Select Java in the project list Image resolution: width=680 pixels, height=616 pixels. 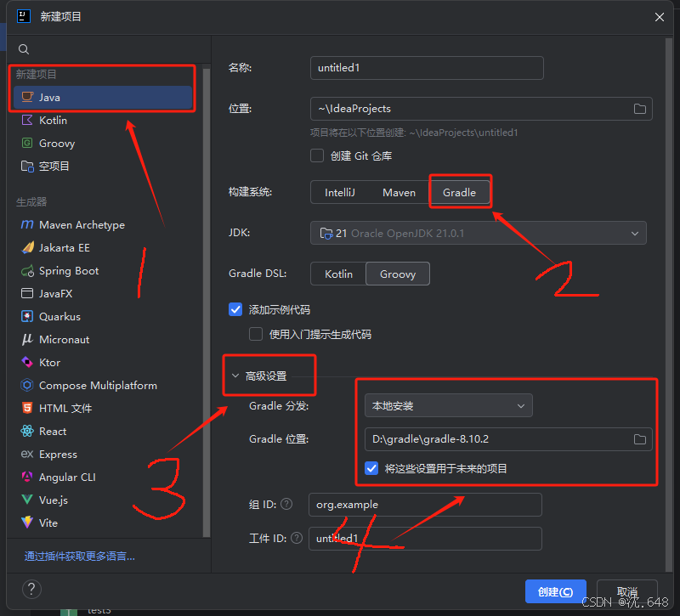tap(103, 97)
